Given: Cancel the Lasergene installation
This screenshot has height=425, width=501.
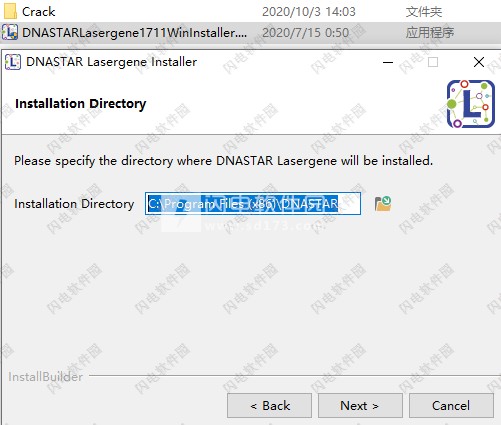Looking at the screenshot, I should click(x=451, y=406).
